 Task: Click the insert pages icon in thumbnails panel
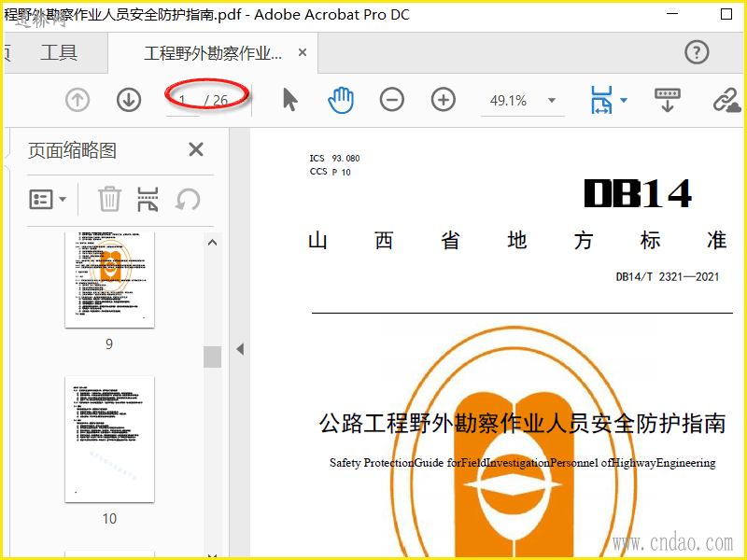pos(148,199)
